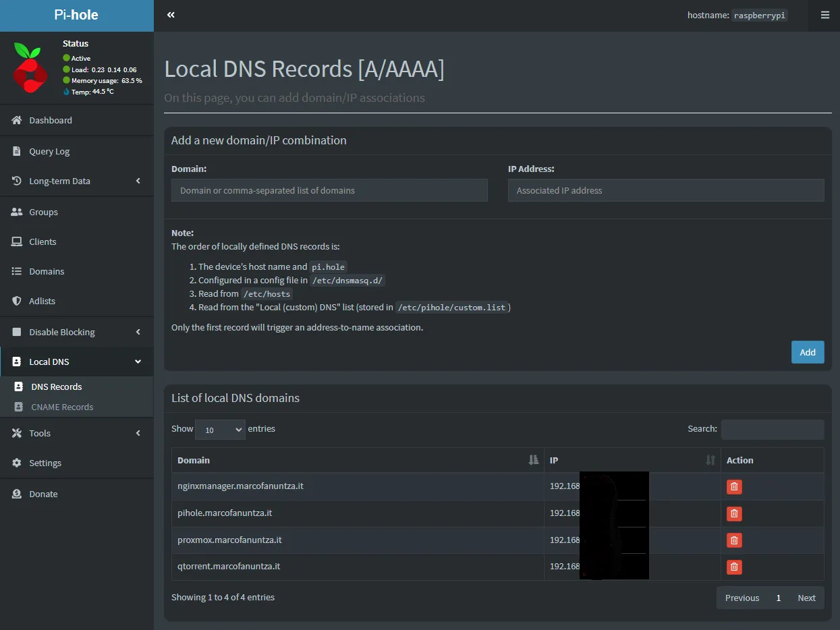The width and height of the screenshot is (840, 630).
Task: Click the /etc/hosts path text
Action: coord(267,294)
